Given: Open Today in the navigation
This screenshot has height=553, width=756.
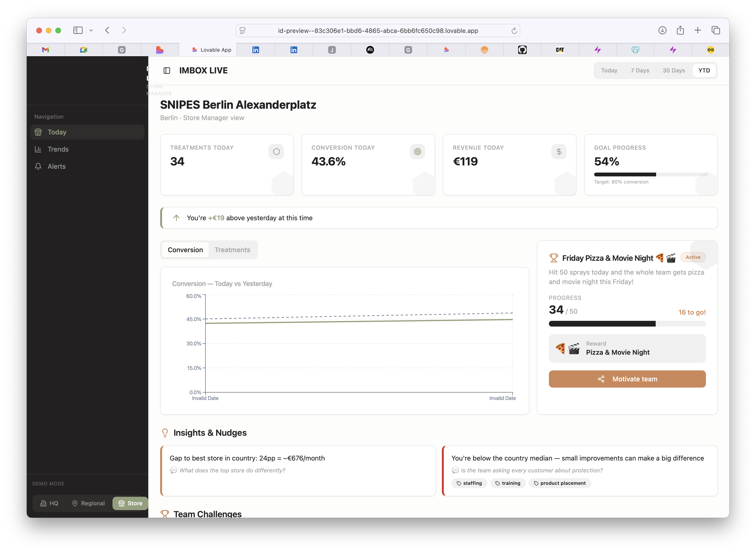Looking at the screenshot, I should [87, 132].
